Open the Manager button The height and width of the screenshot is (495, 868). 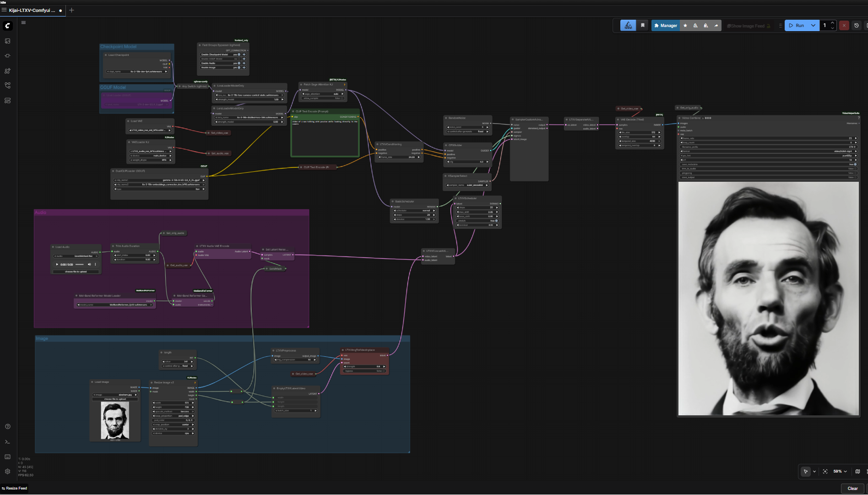(666, 26)
